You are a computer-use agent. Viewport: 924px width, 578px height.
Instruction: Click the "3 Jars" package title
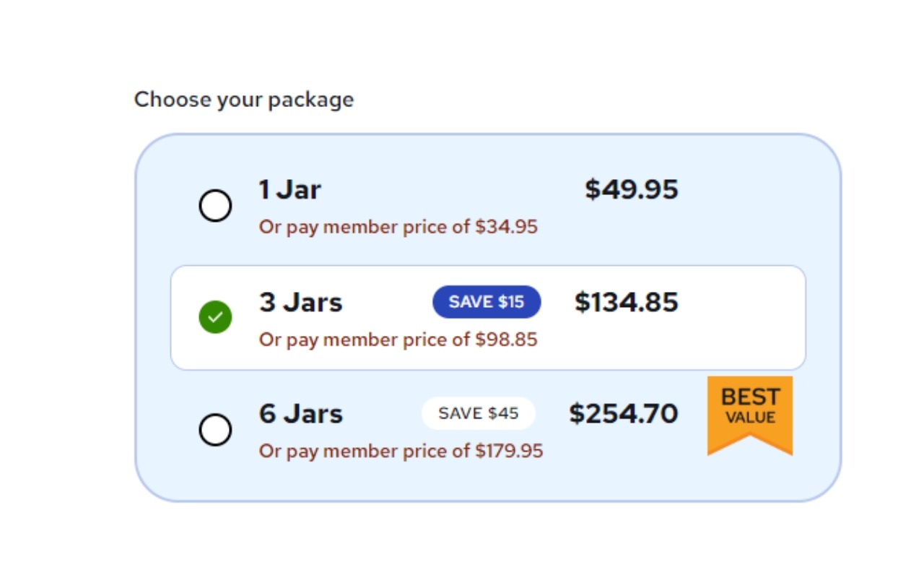(x=300, y=302)
